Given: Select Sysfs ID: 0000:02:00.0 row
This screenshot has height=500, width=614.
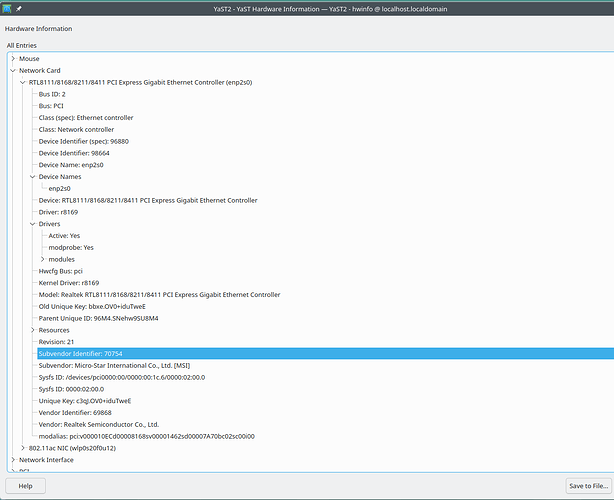Looking at the screenshot, I should [x=71, y=389].
